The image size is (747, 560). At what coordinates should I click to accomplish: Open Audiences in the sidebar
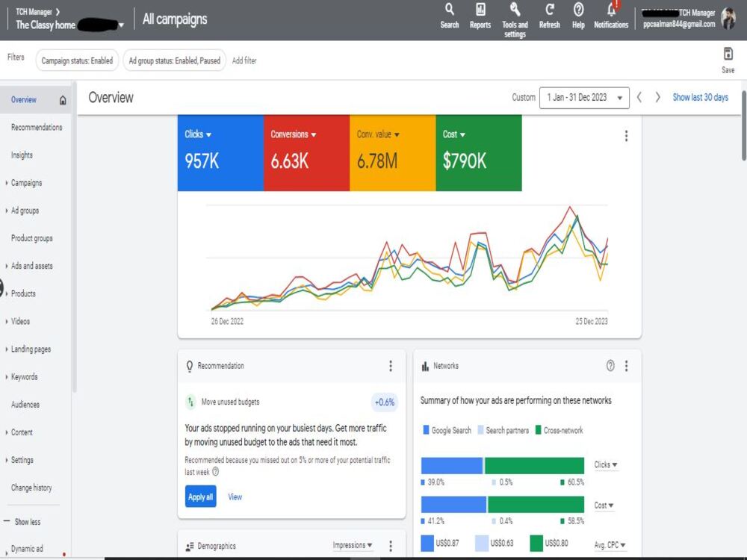25,405
